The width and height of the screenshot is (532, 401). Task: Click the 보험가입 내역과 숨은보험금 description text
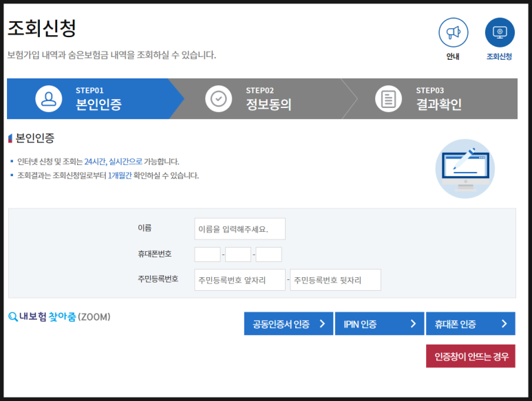coord(111,55)
